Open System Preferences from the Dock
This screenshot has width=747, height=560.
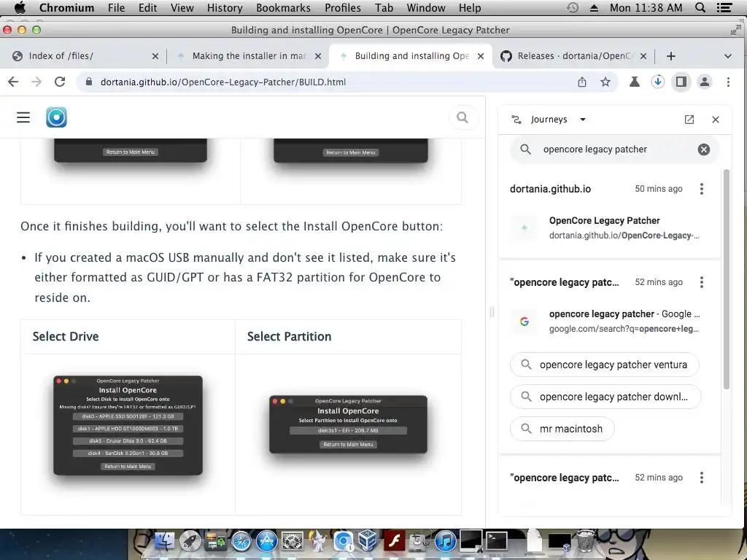(x=292, y=542)
